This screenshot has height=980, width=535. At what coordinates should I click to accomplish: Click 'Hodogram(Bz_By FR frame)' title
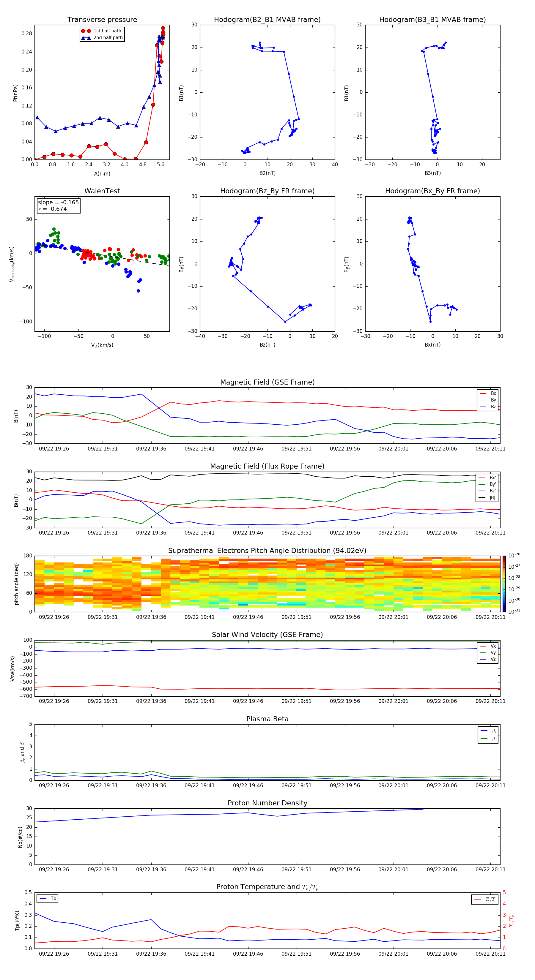[x=267, y=191]
